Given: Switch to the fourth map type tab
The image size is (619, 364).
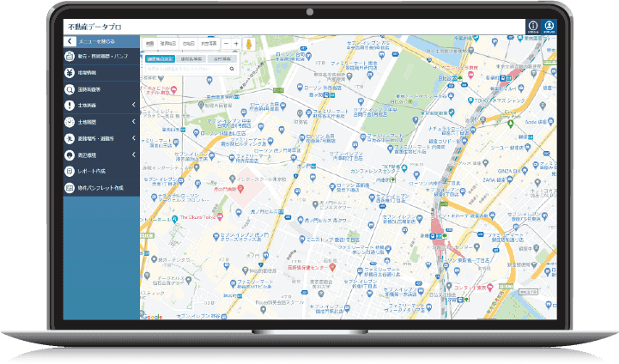Looking at the screenshot, I should pyautogui.click(x=208, y=43).
